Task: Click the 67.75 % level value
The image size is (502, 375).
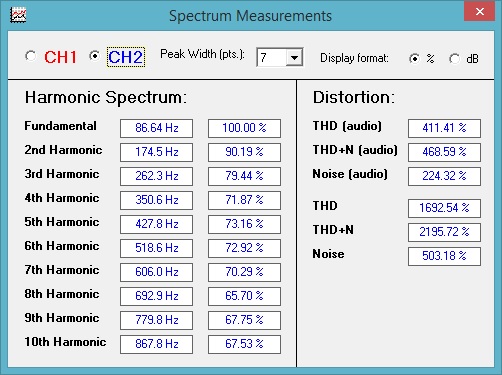Action: [244, 320]
